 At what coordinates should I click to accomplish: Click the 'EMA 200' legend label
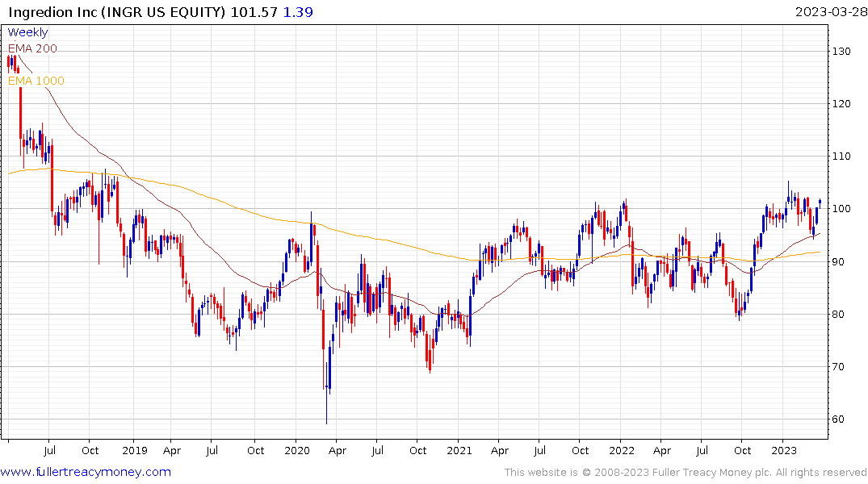(32, 48)
